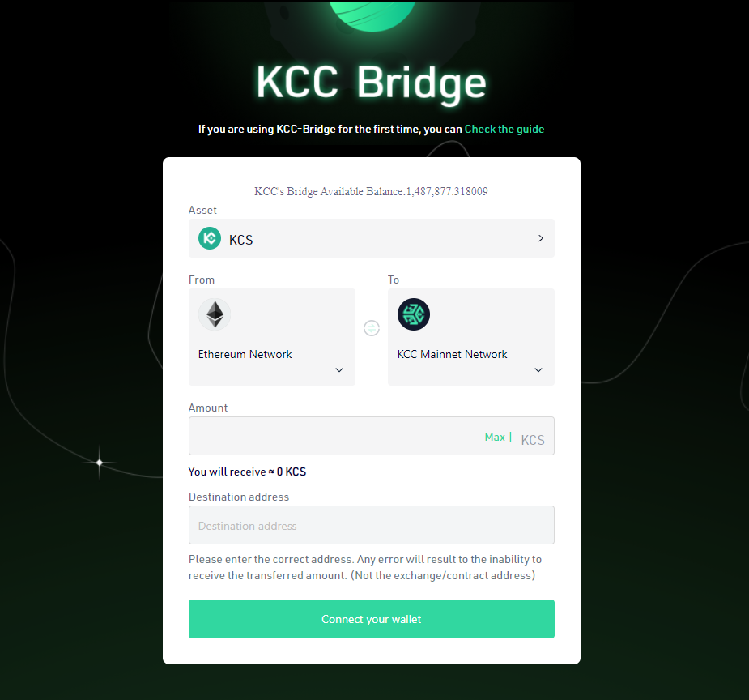Focus the Amount input field
The image size is (749, 700).
tap(334, 436)
